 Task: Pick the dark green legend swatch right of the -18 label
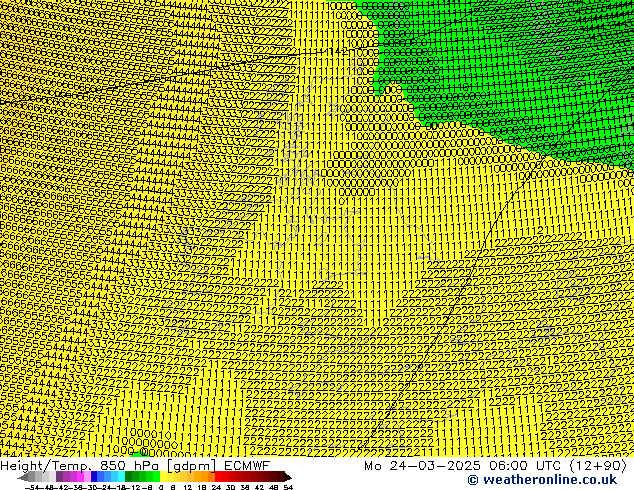[x=128, y=477]
